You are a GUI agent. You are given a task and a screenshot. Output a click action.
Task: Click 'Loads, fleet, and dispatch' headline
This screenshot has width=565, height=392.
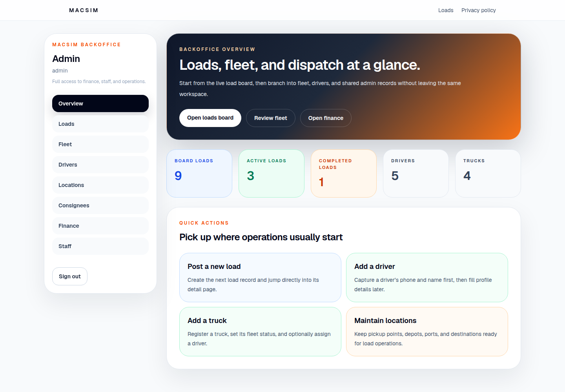pyautogui.click(x=300, y=65)
